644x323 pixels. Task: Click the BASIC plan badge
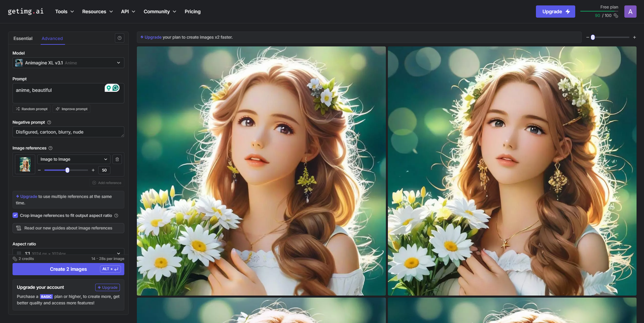(x=47, y=297)
